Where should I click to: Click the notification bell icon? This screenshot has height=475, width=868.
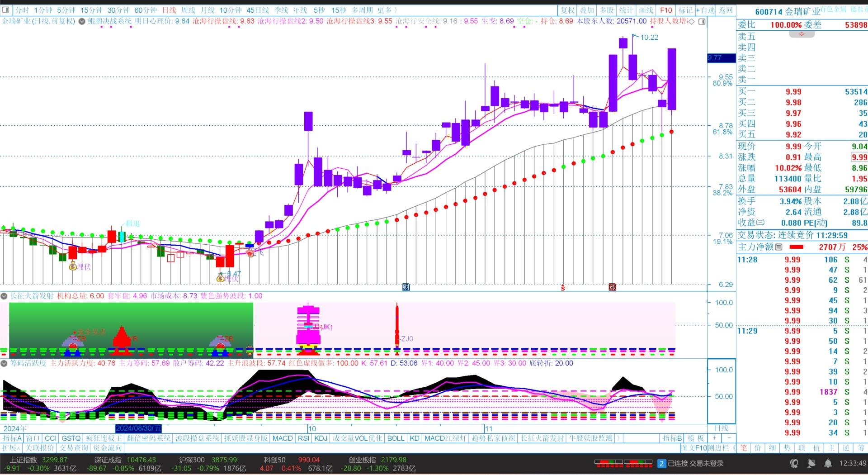pos(828,463)
